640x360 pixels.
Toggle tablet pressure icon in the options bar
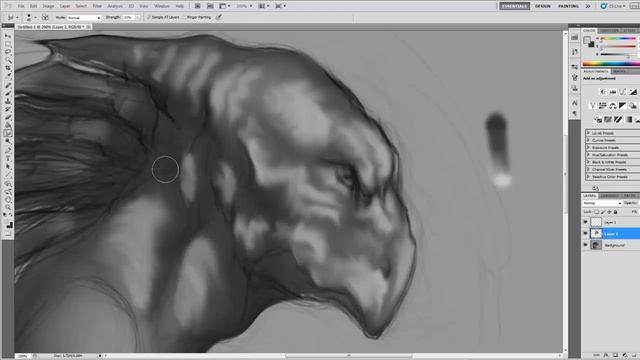(x=218, y=18)
